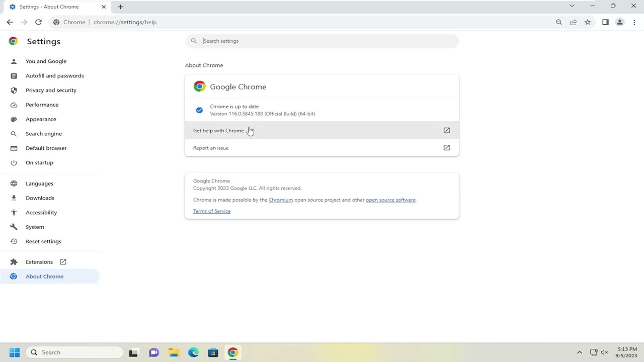
Task: Open File Explorer from taskbar
Action: 174,352
